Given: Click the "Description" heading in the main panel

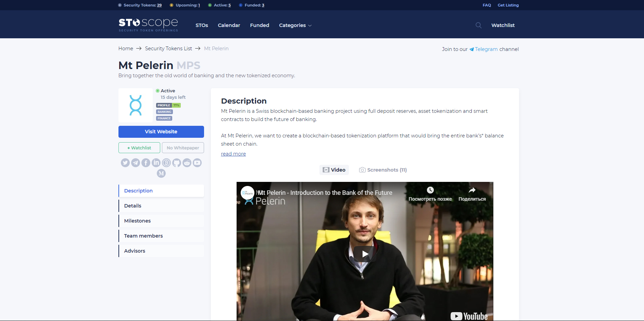Looking at the screenshot, I should click(x=244, y=101).
